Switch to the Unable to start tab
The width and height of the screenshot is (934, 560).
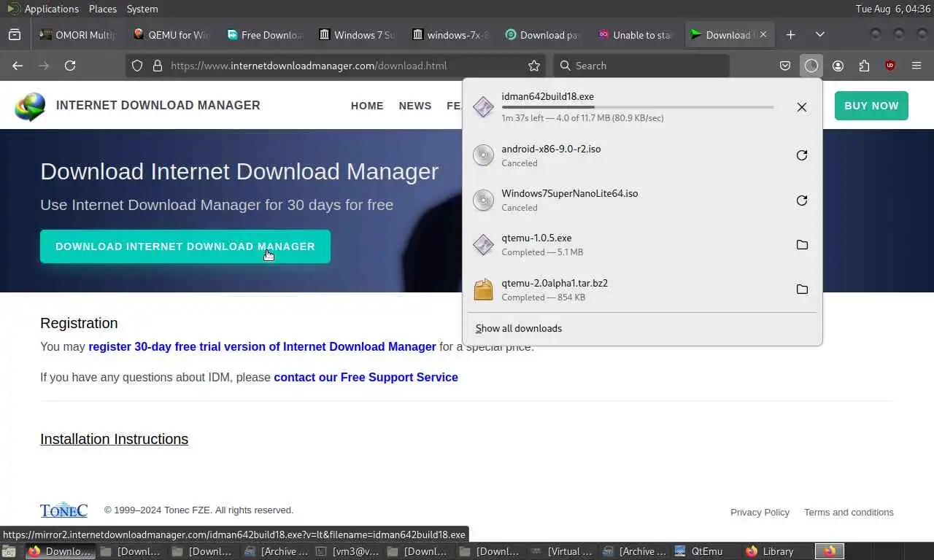coord(636,34)
